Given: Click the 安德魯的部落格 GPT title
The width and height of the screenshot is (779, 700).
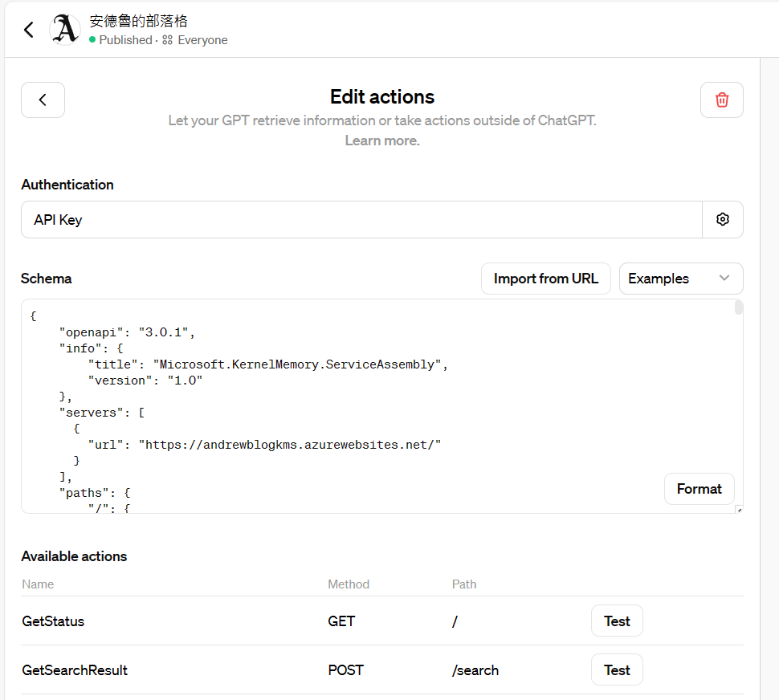Looking at the screenshot, I should point(139,21).
